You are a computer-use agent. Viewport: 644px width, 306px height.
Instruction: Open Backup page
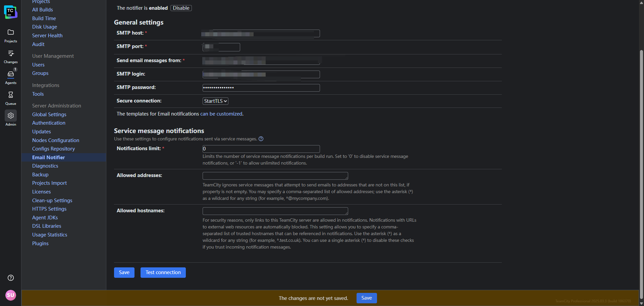(x=40, y=175)
